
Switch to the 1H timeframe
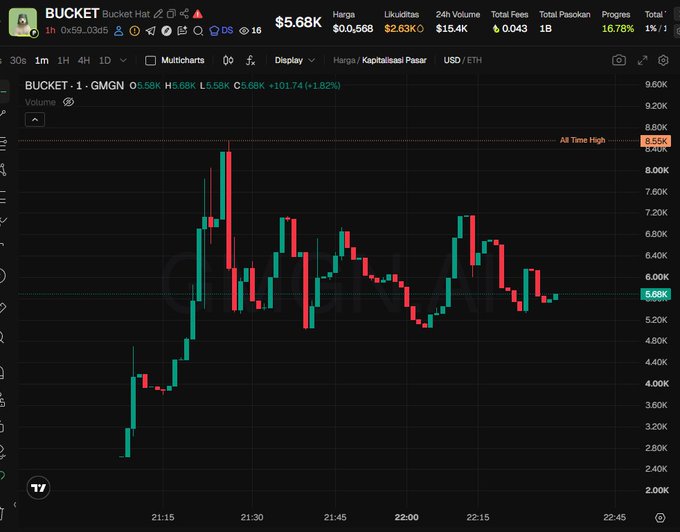coord(63,60)
